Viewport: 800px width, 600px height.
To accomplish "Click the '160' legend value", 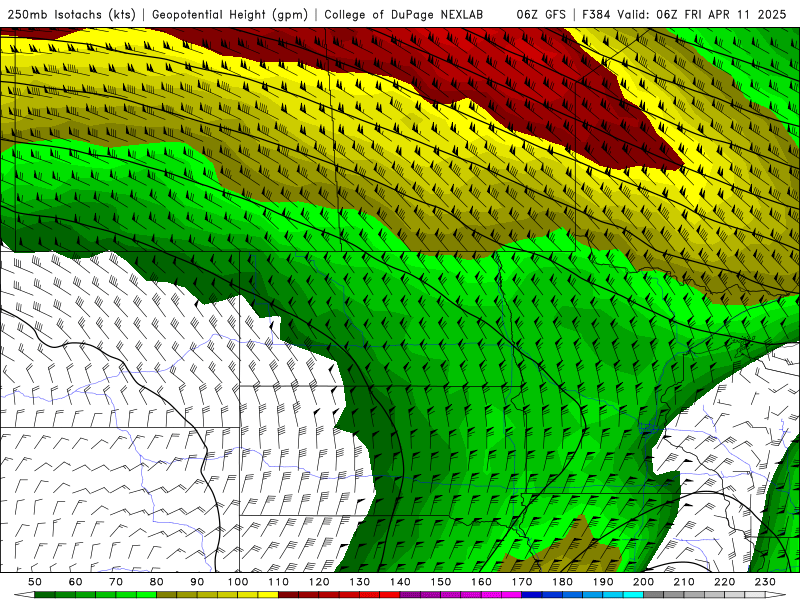I will pos(481,582).
